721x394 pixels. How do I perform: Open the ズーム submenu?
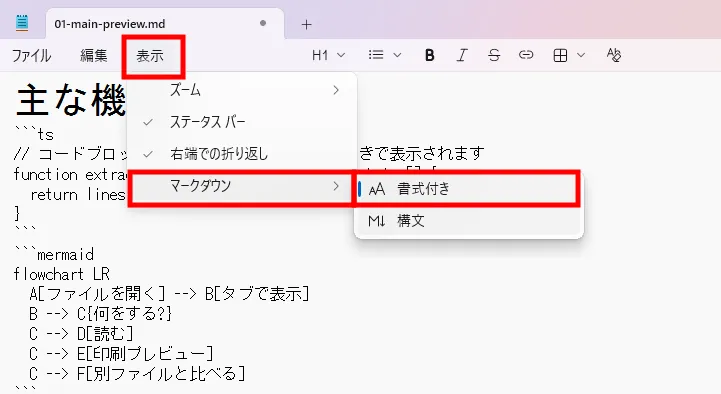[242, 90]
